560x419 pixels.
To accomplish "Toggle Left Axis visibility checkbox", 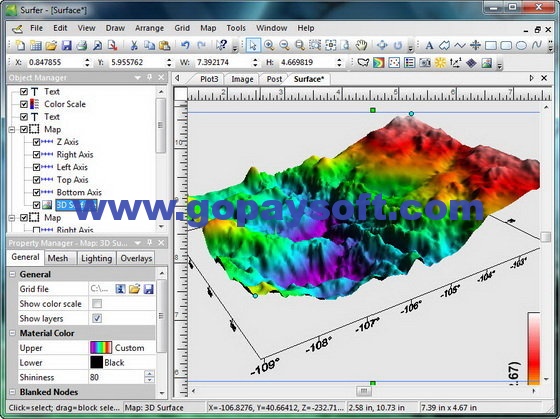I will [36, 167].
